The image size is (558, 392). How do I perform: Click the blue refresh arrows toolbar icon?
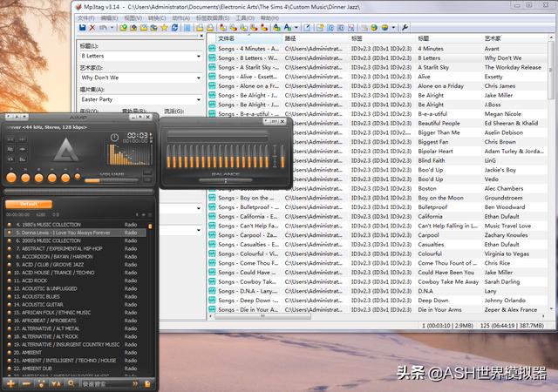pyautogui.click(x=174, y=27)
